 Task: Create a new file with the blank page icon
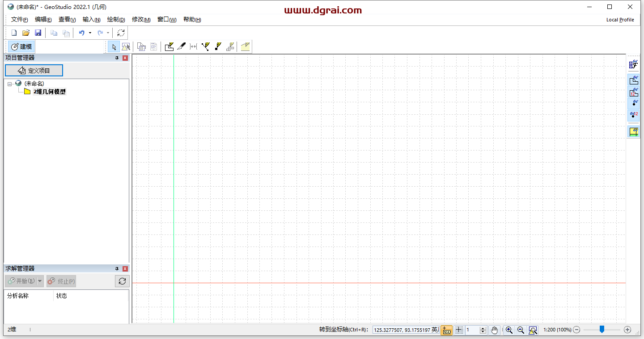[x=14, y=33]
